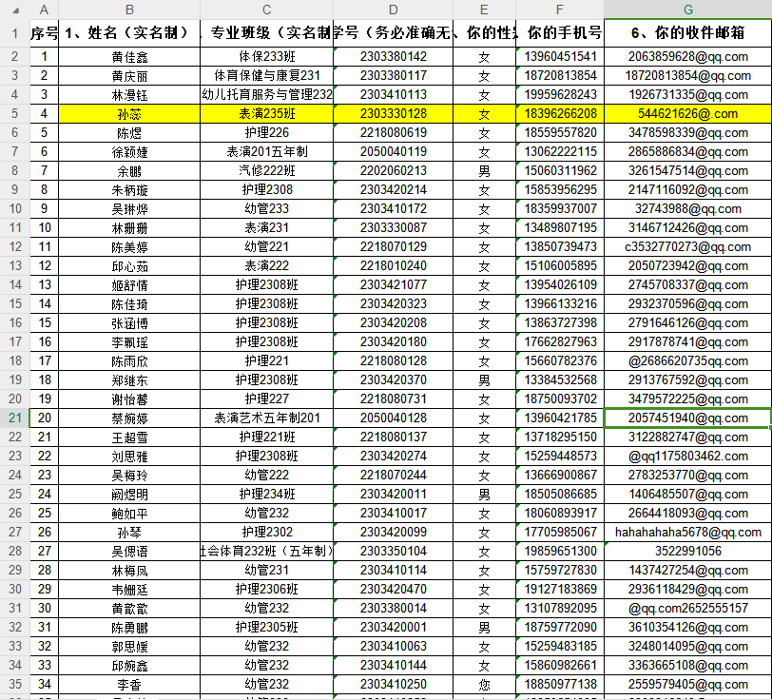Select column B by its header

click(129, 8)
